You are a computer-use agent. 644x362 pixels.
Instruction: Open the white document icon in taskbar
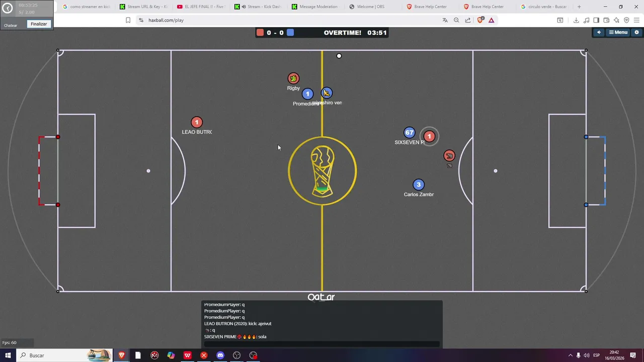pos(138,355)
